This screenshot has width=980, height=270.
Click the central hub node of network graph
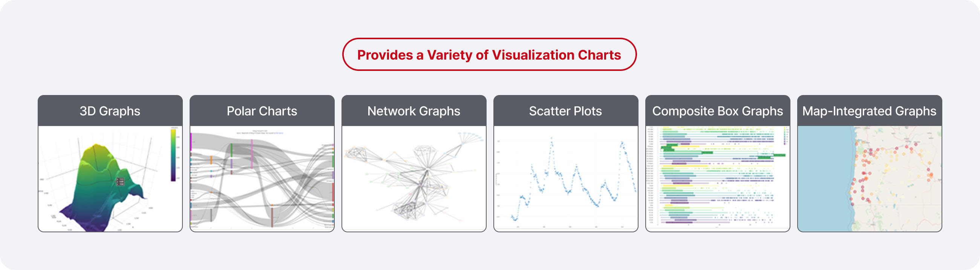427,169
